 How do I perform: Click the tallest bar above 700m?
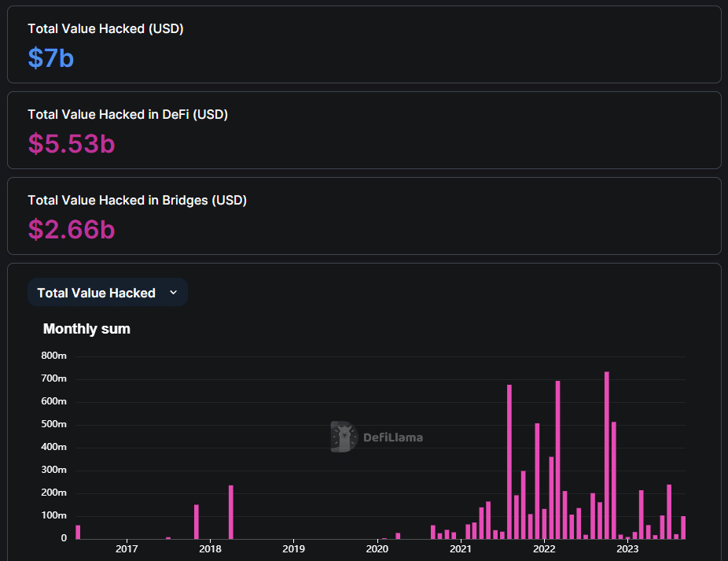[607, 456]
